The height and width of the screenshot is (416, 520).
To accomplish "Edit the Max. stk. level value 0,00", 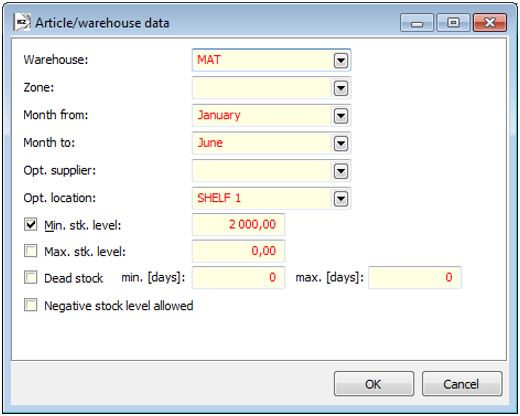I will coord(238,251).
